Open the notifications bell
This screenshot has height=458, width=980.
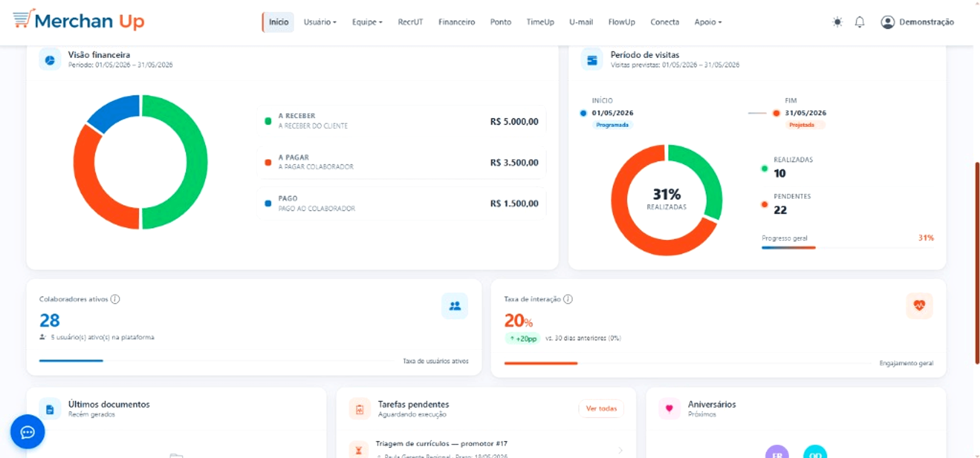[x=859, y=22]
